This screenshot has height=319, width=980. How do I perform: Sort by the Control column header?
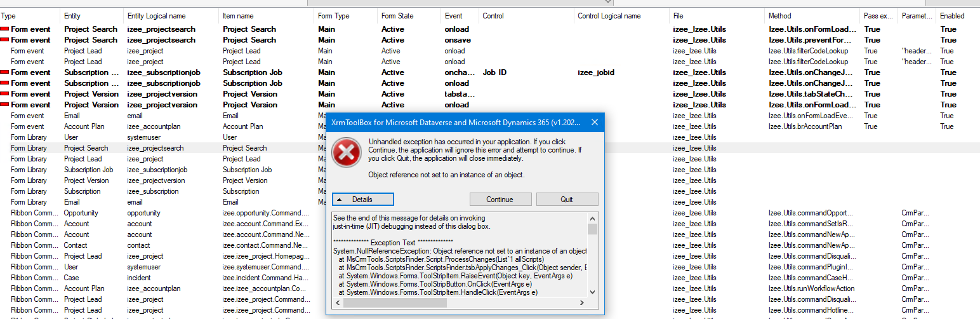tap(493, 16)
